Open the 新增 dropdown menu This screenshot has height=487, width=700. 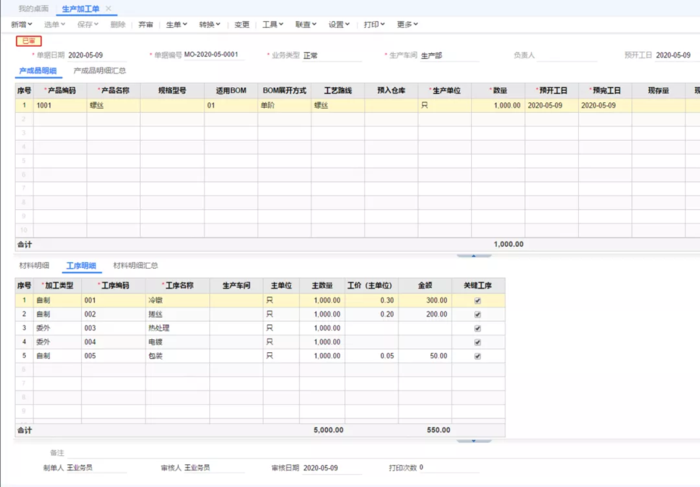tap(21, 25)
